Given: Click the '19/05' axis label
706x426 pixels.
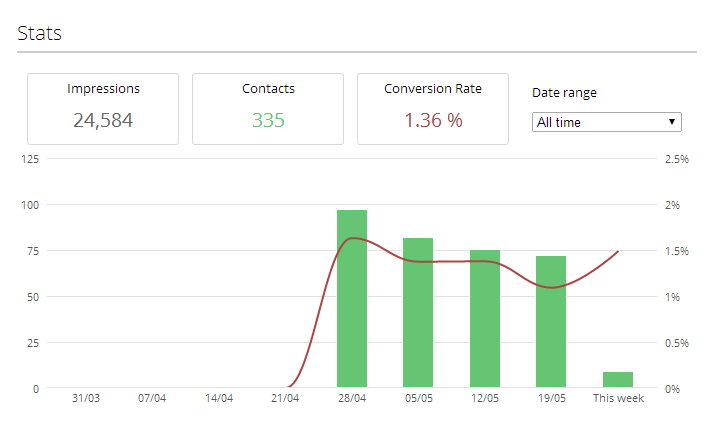Looking at the screenshot, I should point(552,398).
